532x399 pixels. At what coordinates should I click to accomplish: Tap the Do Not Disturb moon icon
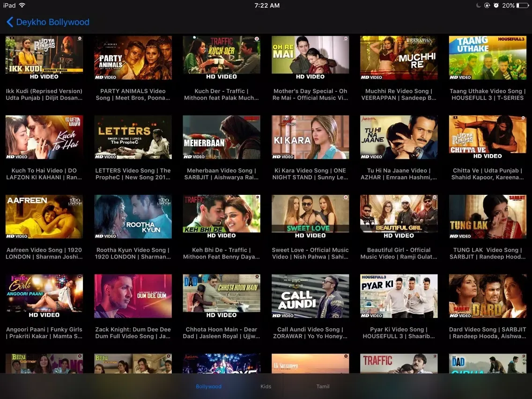point(479,5)
